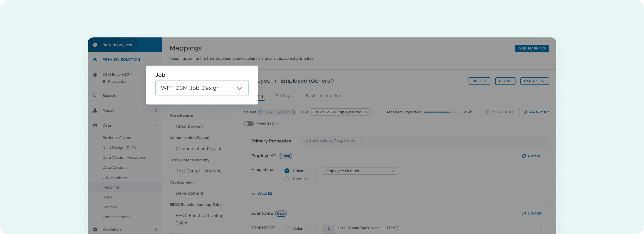Open Sources menu item
Image resolution: width=644 pixels, height=234 pixels.
pos(109,207)
